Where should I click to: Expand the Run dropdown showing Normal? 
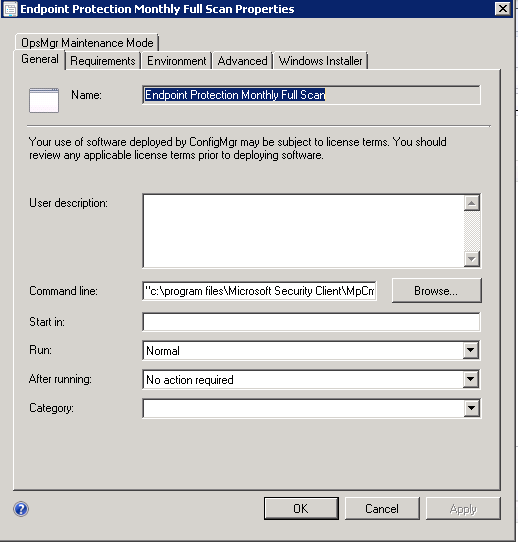click(471, 351)
